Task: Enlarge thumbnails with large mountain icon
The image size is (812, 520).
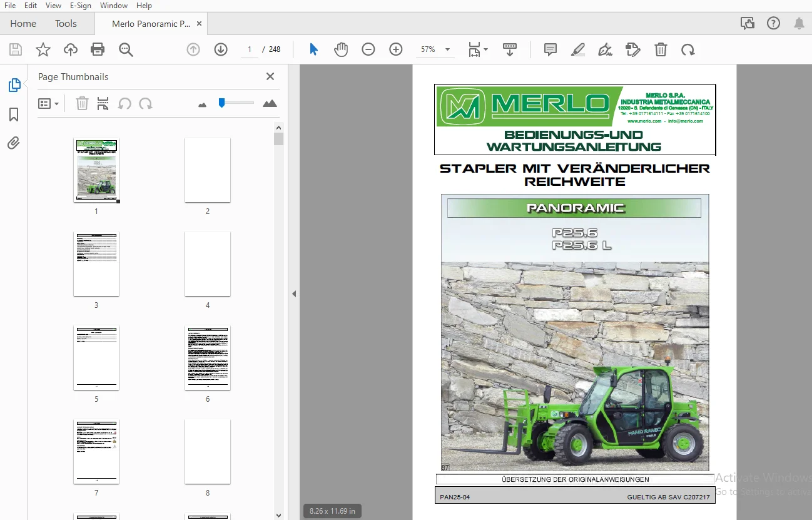Action: click(x=270, y=103)
